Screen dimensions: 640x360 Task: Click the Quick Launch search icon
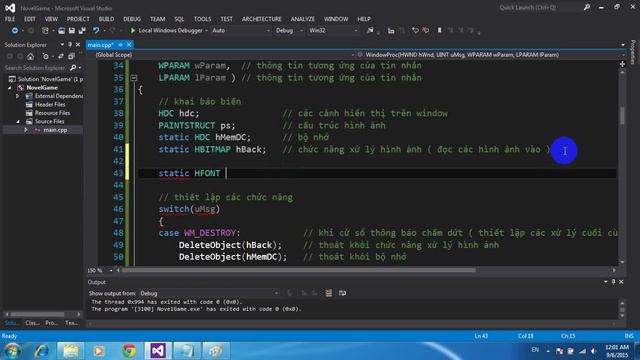(587, 7)
